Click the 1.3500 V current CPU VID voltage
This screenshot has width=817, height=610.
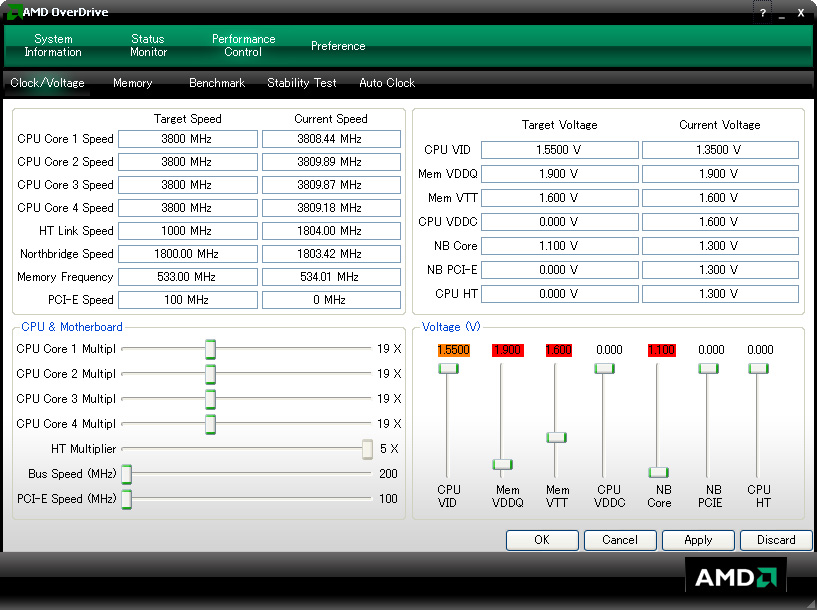(x=719, y=150)
